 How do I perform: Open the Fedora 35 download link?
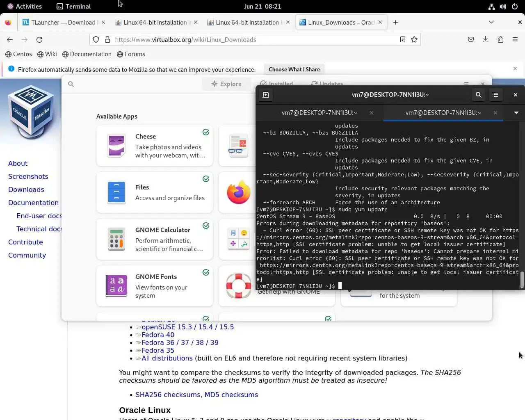point(158,350)
